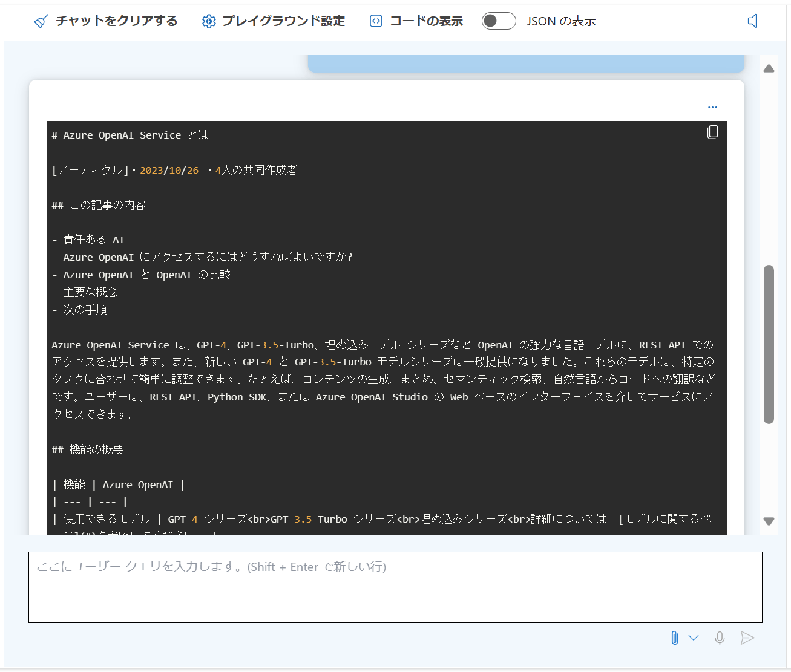The height and width of the screenshot is (672, 791).
Task: Open the message ellipsis options menu
Action: click(x=712, y=107)
